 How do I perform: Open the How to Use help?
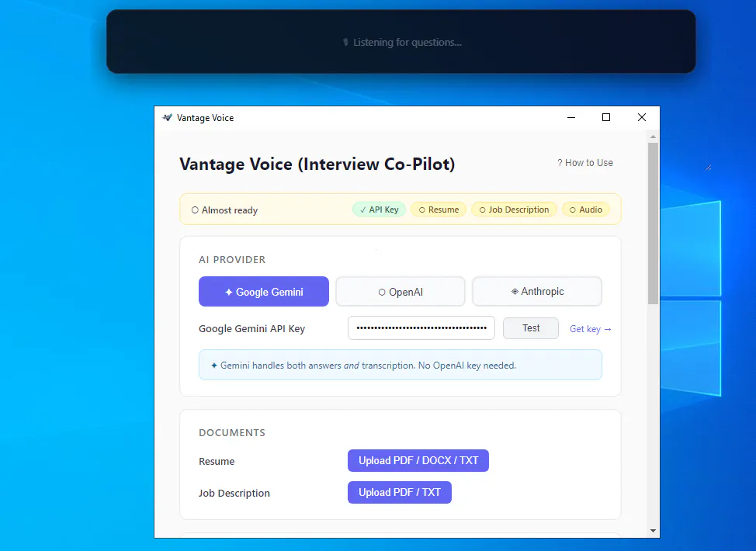pos(584,163)
